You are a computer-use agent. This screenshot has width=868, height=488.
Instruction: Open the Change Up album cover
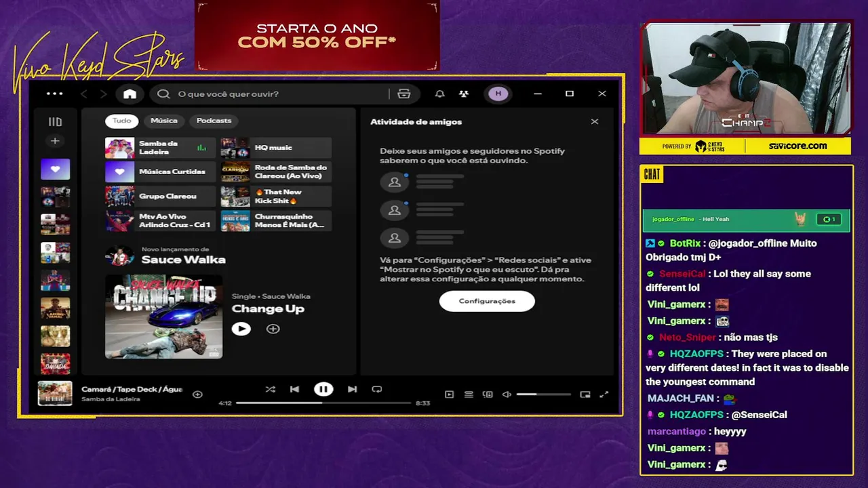tap(163, 317)
